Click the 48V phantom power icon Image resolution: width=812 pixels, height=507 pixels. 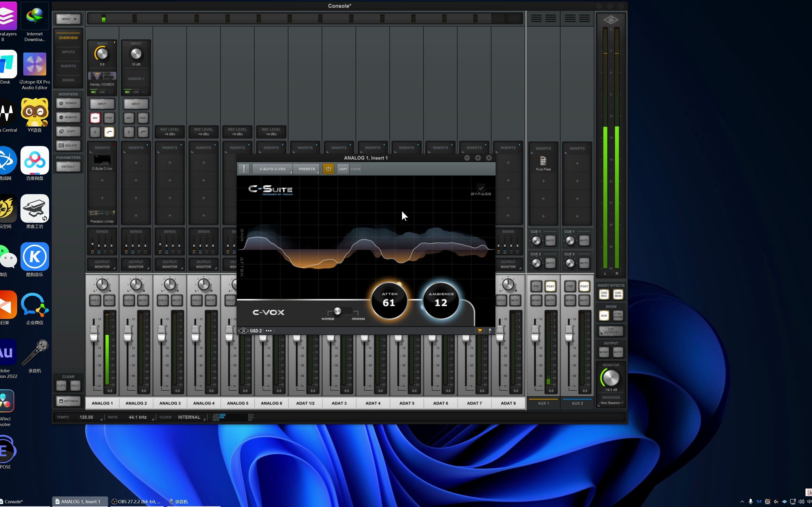pos(95,117)
